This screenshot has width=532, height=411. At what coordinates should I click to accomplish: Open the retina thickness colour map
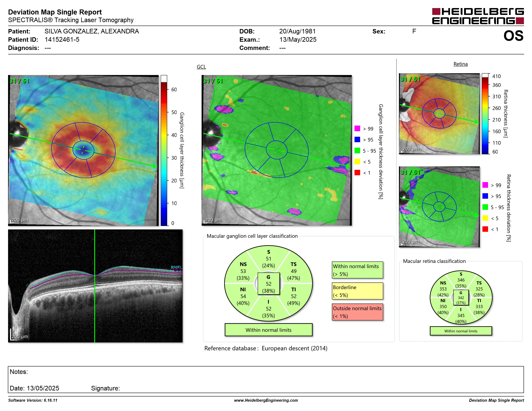439,114
